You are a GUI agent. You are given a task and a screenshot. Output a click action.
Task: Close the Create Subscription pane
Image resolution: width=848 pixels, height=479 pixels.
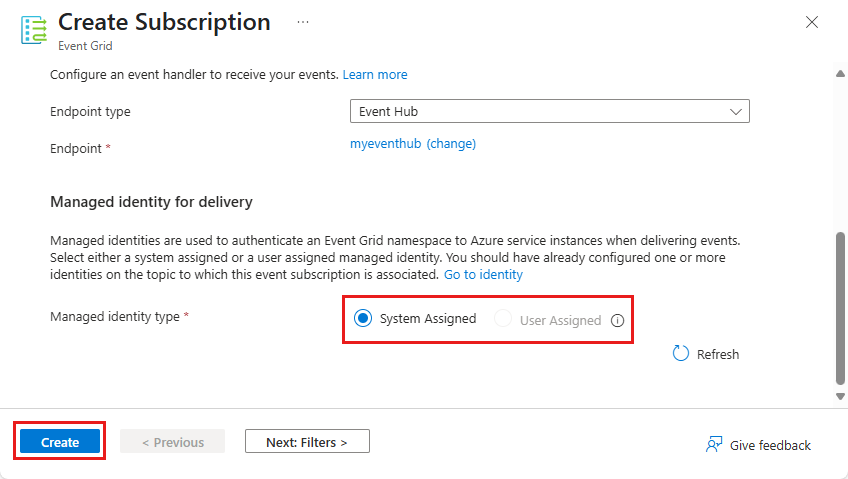click(x=812, y=22)
